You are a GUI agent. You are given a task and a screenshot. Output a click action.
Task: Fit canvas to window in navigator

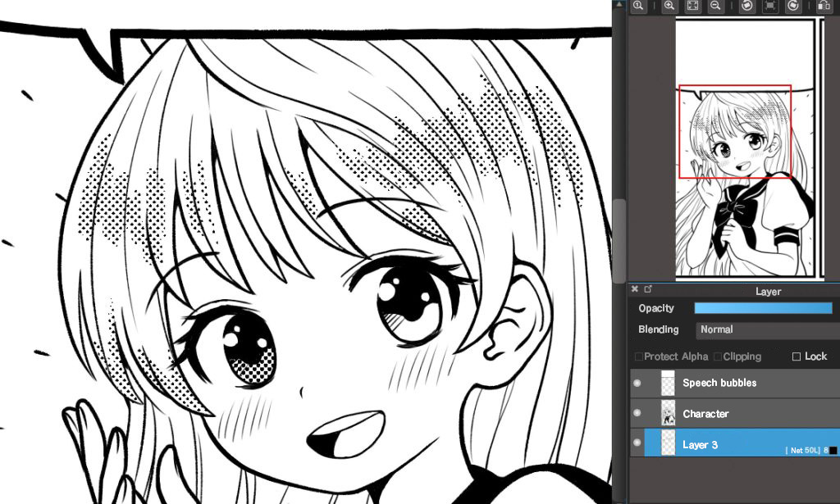point(692,6)
